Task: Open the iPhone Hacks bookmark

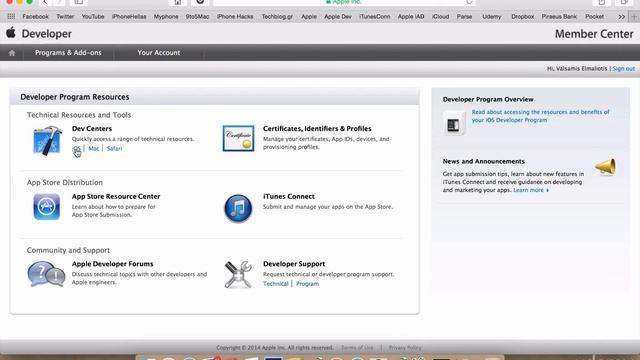Action: 235,17
